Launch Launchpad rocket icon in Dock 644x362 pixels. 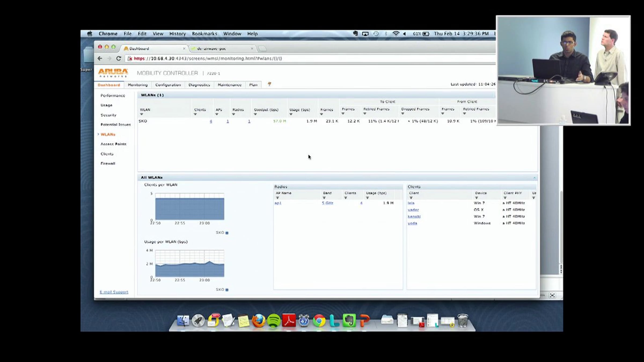(198, 321)
